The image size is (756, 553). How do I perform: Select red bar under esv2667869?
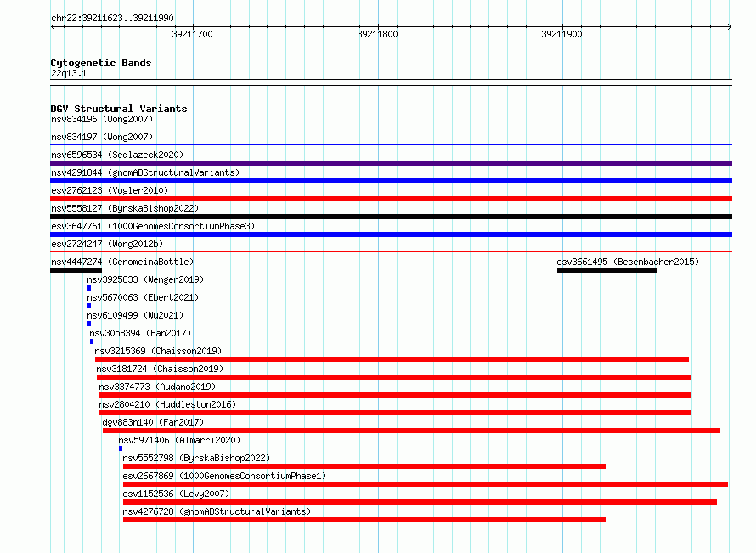[426, 484]
